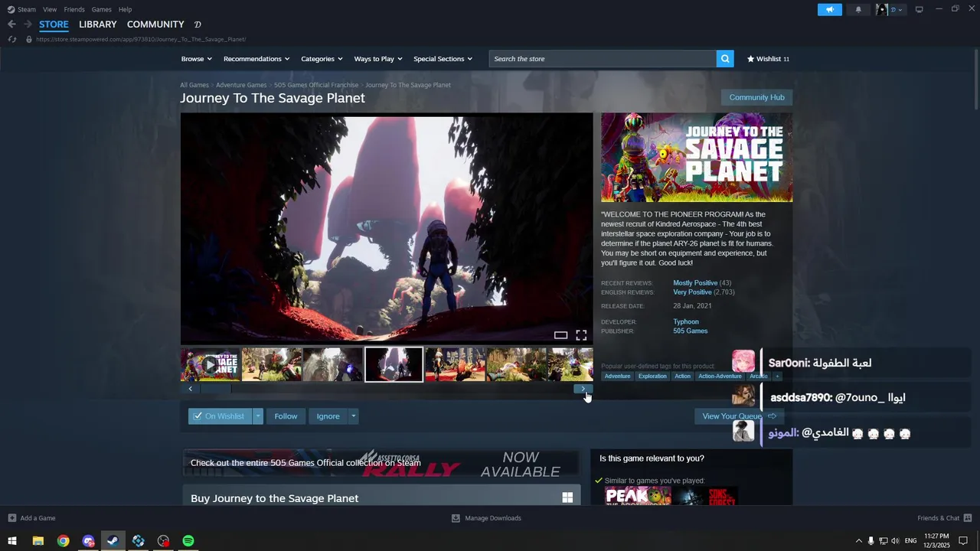Open Spotify from the taskbar
This screenshot has width=980, height=551.
coord(188,541)
